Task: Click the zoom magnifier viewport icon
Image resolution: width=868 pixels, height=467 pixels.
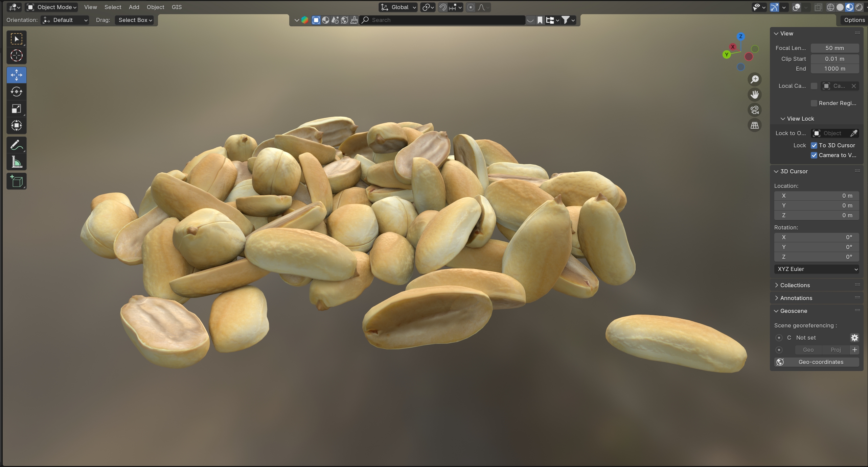Action: pos(754,79)
